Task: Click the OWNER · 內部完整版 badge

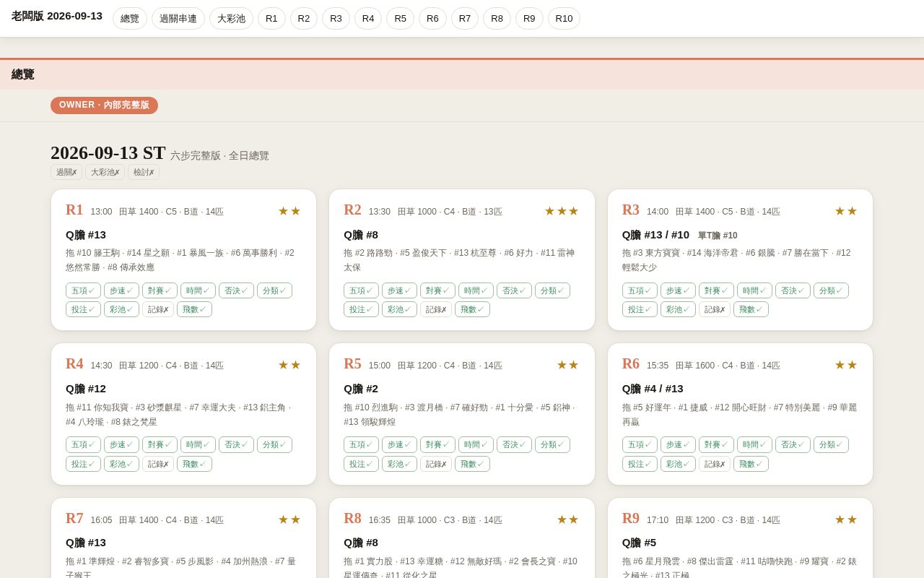Action: coord(104,105)
